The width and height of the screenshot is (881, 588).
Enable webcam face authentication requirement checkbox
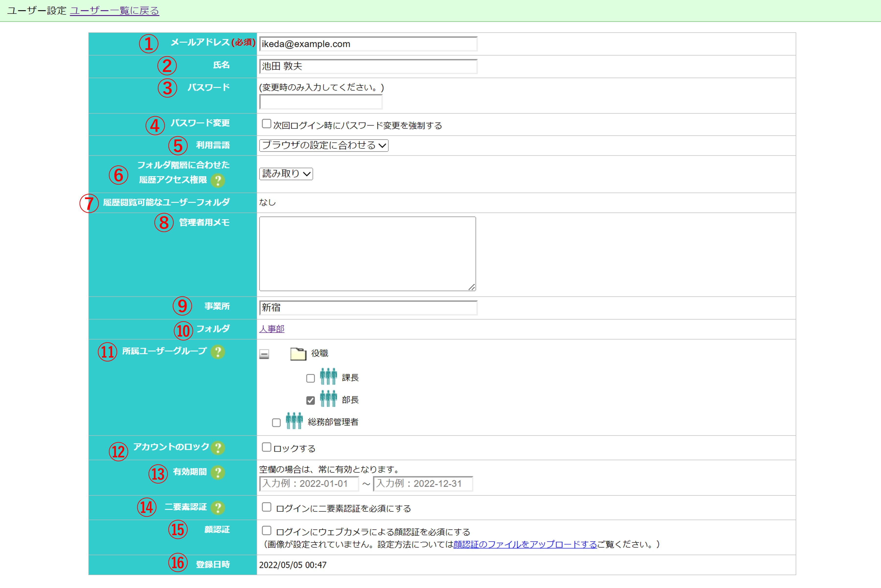pyautogui.click(x=266, y=530)
